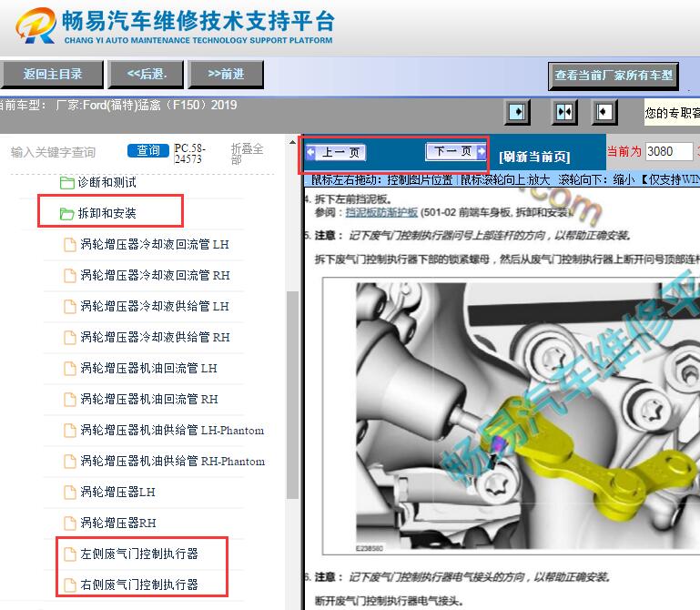700x610 pixels.
Task: Open 涡轮增压器冷却液回流管 RH
Action: tap(155, 275)
